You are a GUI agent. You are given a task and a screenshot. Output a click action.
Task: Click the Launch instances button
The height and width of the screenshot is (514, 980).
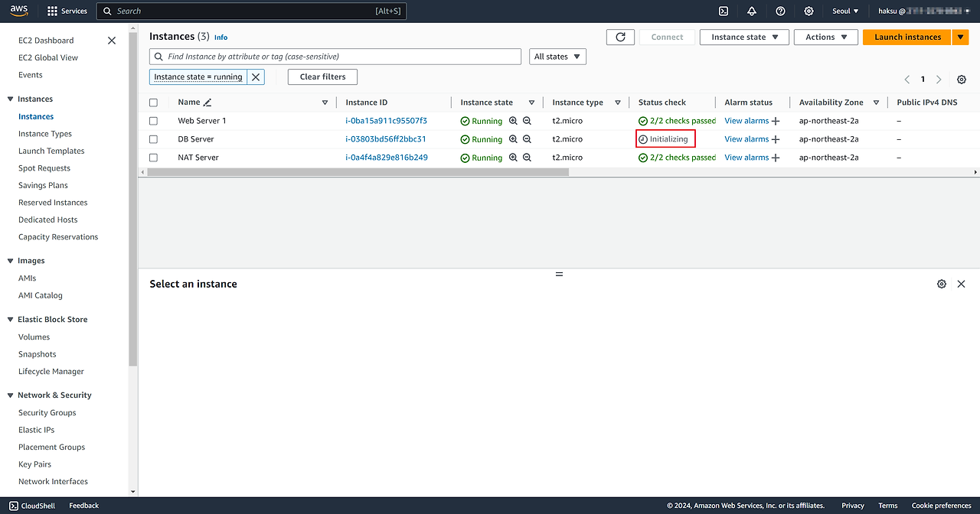coord(907,37)
